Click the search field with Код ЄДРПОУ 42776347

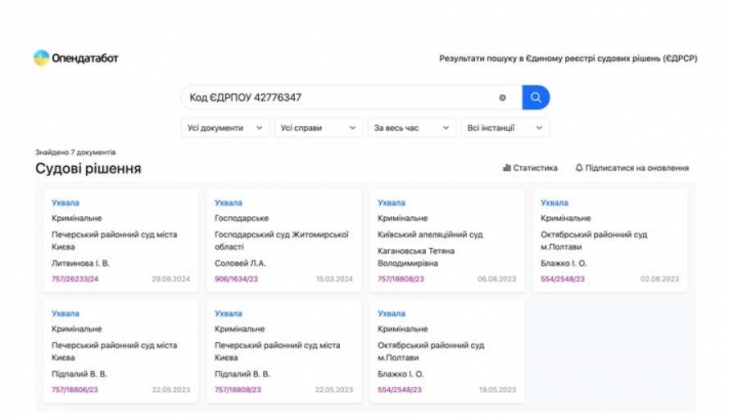click(x=340, y=98)
